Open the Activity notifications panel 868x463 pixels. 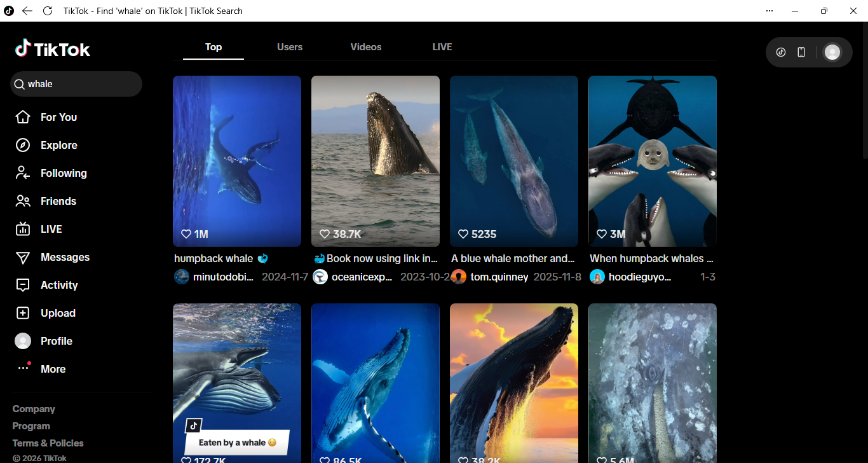click(58, 285)
